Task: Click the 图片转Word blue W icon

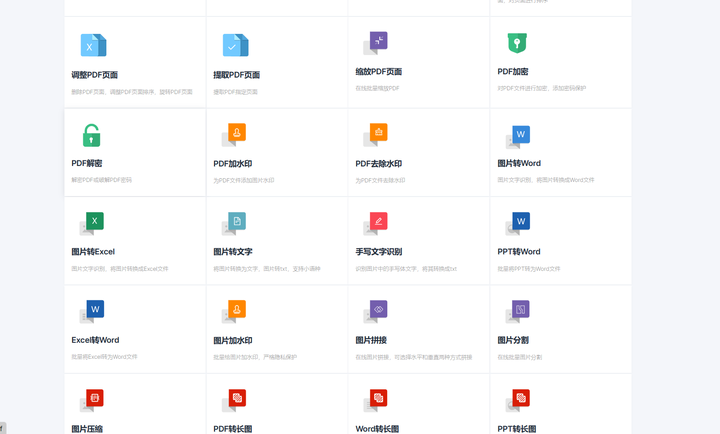Action: [x=518, y=137]
